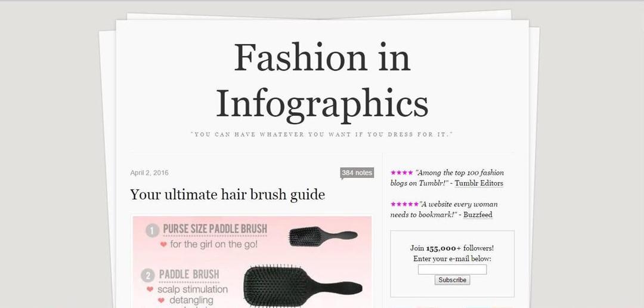Image resolution: width=644 pixels, height=308 pixels.
Task: Click the PURSE SIZE PADDLE BRUSH heading
Action: point(215,229)
